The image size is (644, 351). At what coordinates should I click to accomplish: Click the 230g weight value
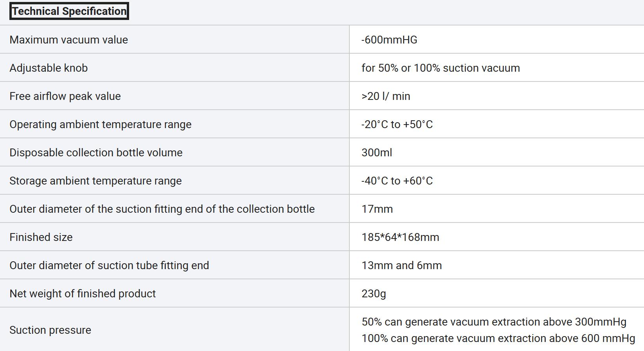pyautogui.click(x=374, y=293)
